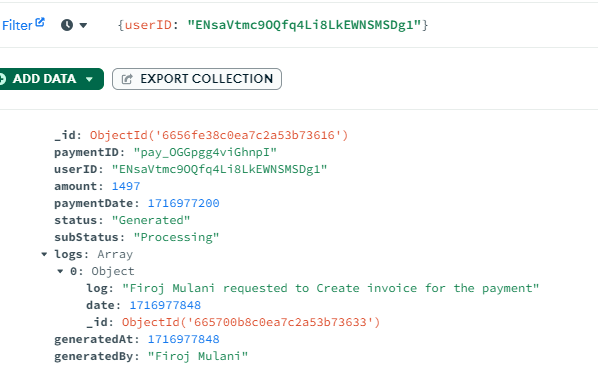Select the ObjectId '665700b8c0ea7c2a53b73633' value

point(251,322)
